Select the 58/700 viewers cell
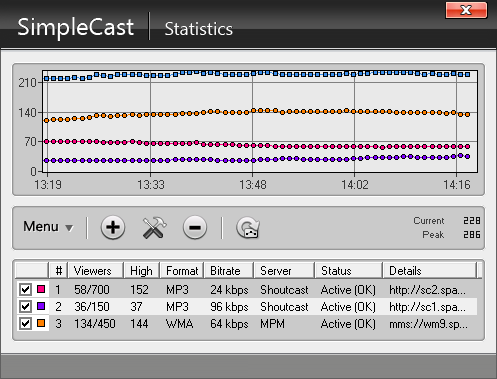This screenshot has width=497, height=379. point(92,290)
